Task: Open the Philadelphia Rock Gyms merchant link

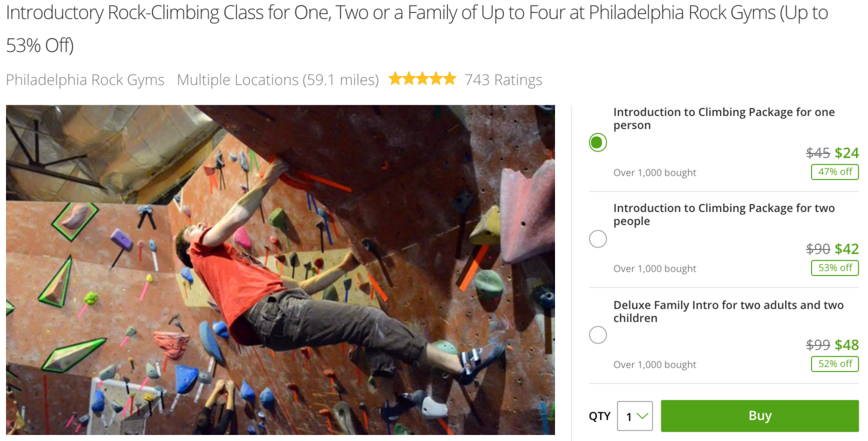Action: (85, 80)
